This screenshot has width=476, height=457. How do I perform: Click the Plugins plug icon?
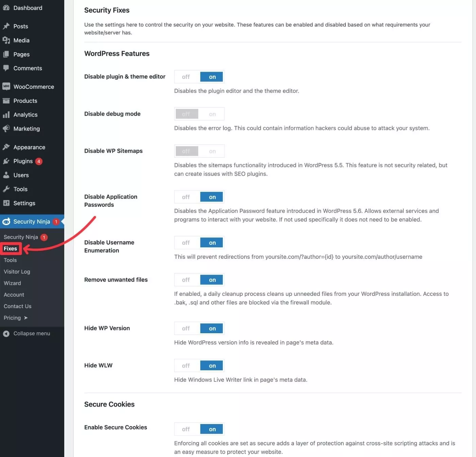[x=6, y=161]
